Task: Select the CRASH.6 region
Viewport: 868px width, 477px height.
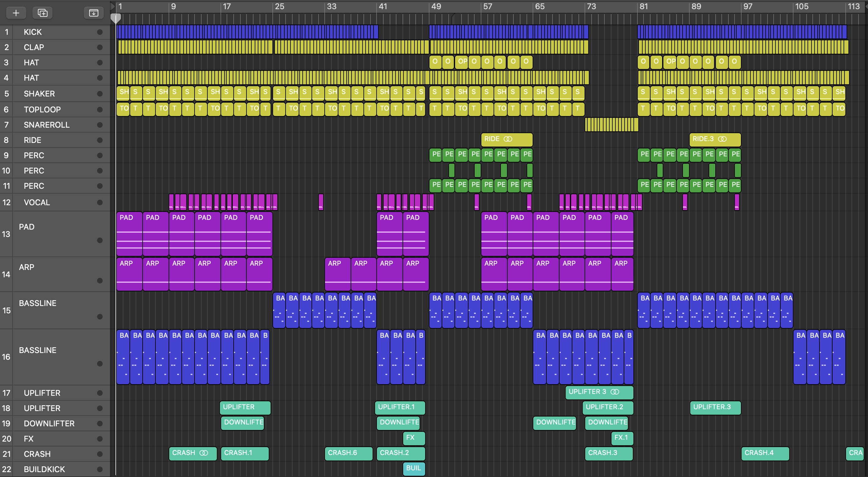Action: click(348, 453)
